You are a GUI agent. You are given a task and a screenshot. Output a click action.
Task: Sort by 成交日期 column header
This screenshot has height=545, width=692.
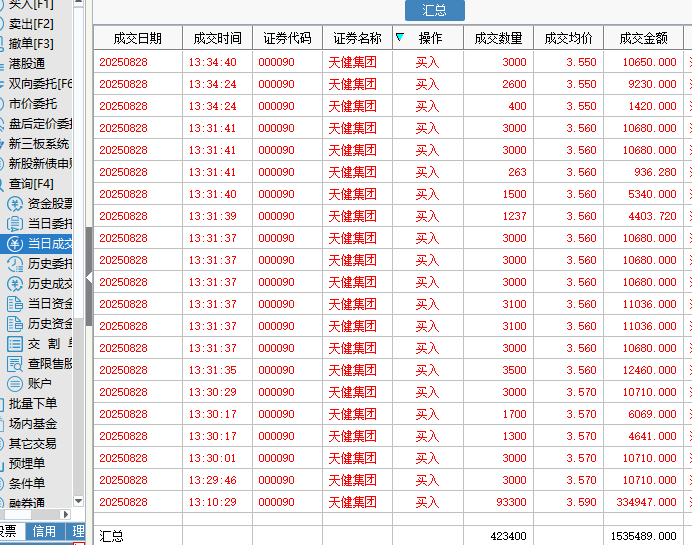138,38
